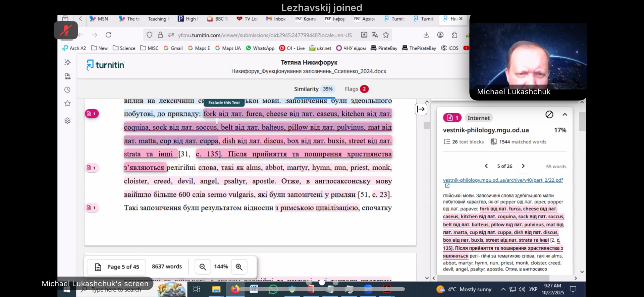Open the tracking protection shield icon
This screenshot has height=297, width=644.
(150, 35)
